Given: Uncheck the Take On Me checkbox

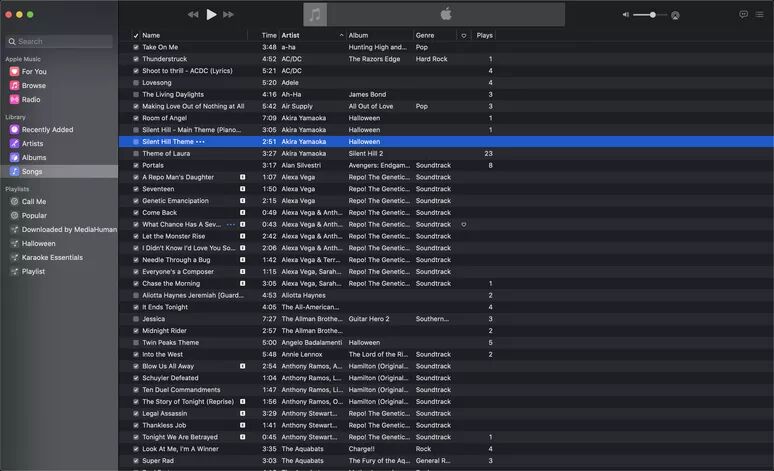Looking at the screenshot, I should pyautogui.click(x=136, y=47).
